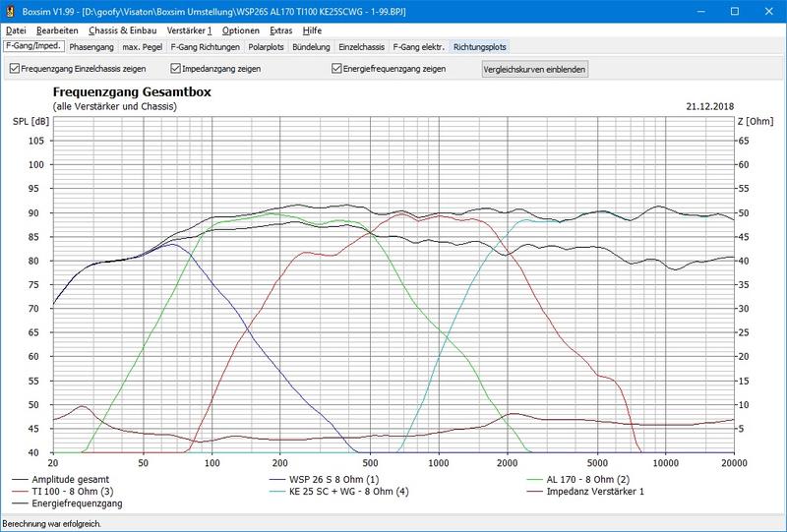Select the Polarplots tab
This screenshot has width=787, height=532.
click(269, 46)
